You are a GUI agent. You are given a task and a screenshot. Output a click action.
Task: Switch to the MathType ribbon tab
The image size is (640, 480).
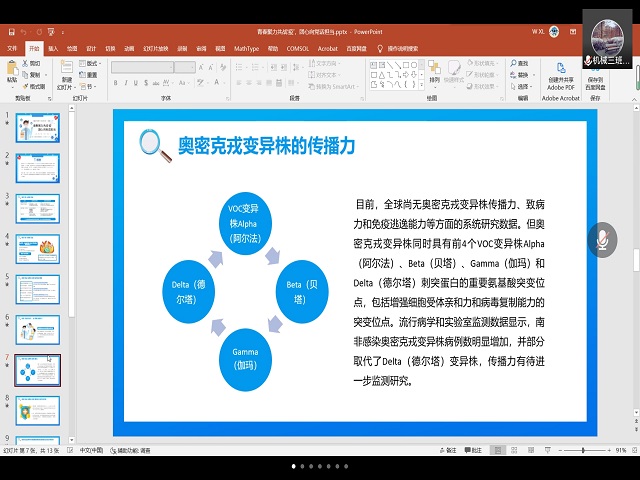point(246,48)
